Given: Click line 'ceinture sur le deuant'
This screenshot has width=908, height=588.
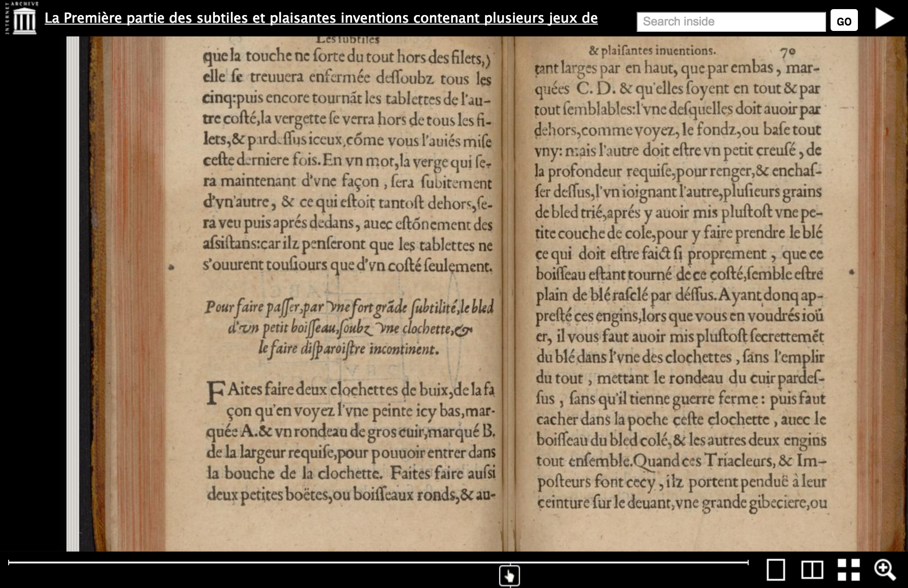Looking at the screenshot, I should [682, 502].
